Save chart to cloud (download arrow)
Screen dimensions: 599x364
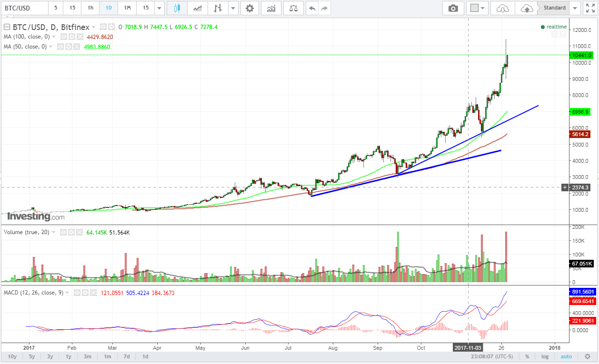[x=503, y=8]
